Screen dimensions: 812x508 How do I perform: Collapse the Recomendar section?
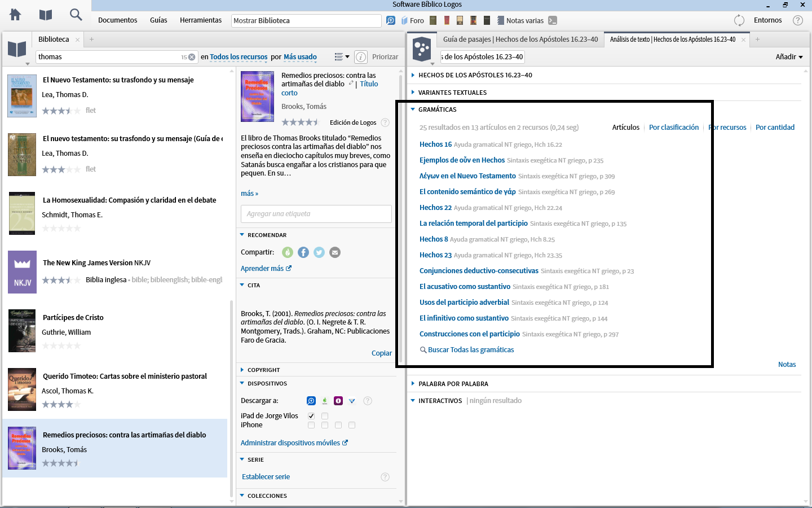[x=242, y=235]
